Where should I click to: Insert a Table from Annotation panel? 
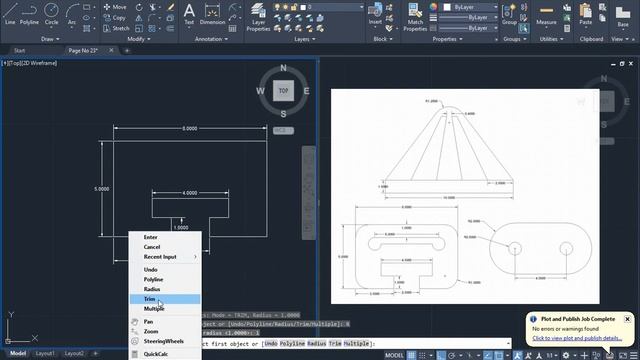pyautogui.click(x=233, y=29)
